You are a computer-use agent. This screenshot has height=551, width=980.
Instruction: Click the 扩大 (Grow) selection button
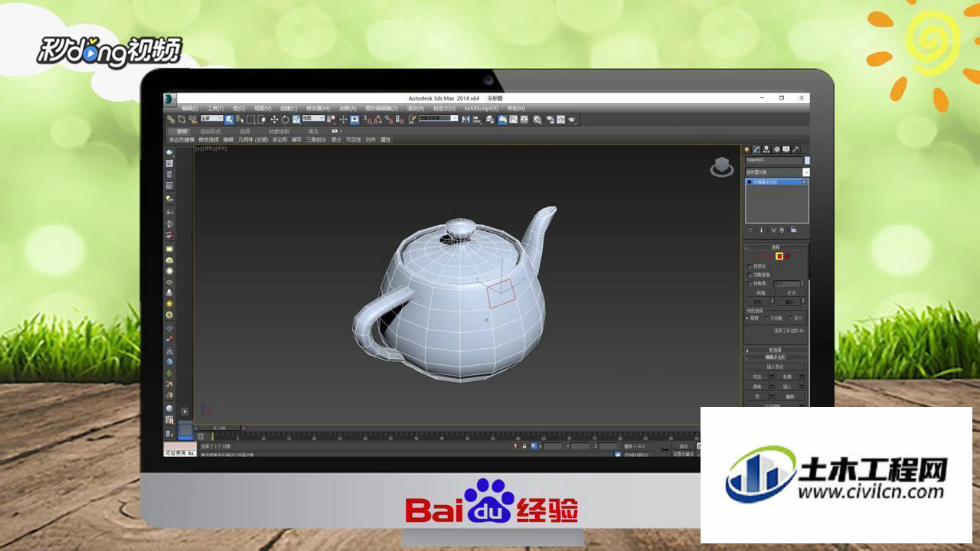[791, 292]
